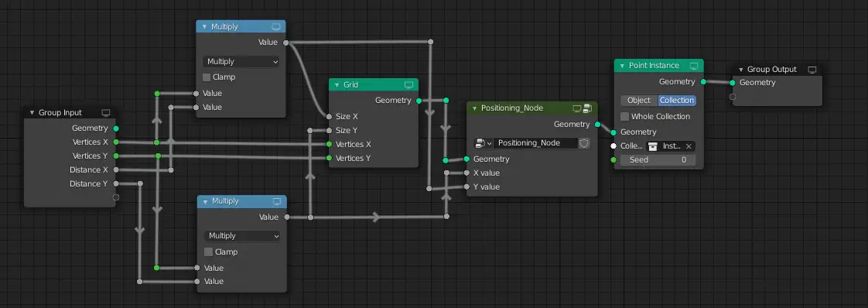This screenshot has width=868, height=308.
Task: Check the Whole Collection checkbox
Action: 624,116
